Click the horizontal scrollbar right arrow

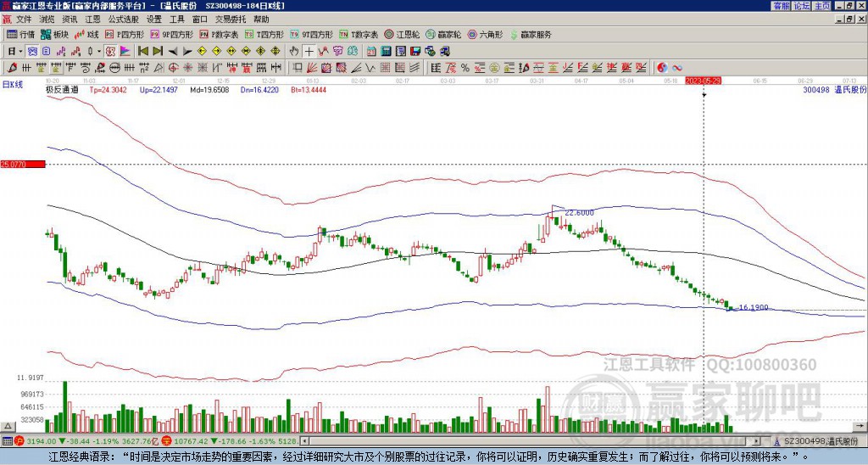(757, 441)
